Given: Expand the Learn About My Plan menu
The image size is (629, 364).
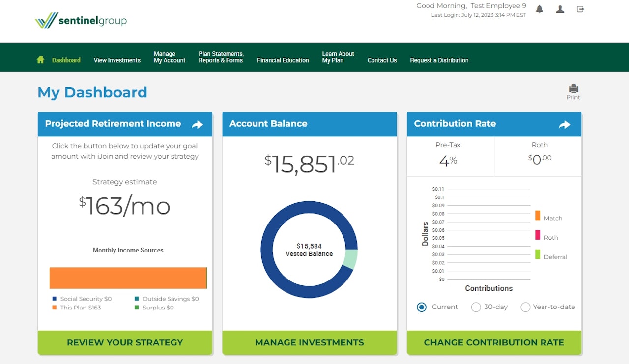Looking at the screenshot, I should (x=338, y=57).
